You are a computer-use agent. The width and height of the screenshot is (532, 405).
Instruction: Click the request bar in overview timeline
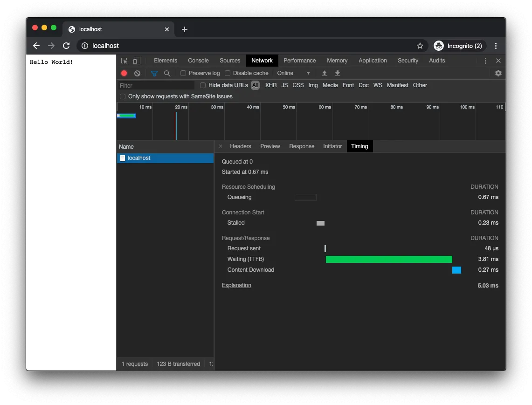tap(126, 116)
